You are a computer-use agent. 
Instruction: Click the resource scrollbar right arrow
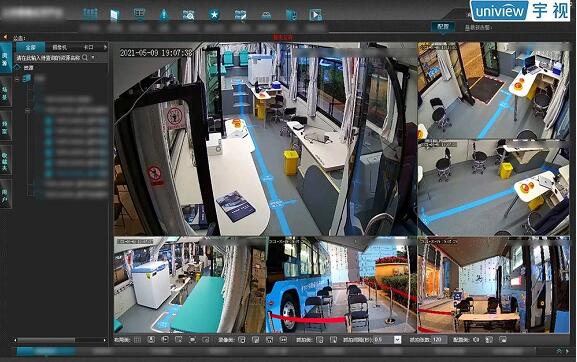coord(105,340)
